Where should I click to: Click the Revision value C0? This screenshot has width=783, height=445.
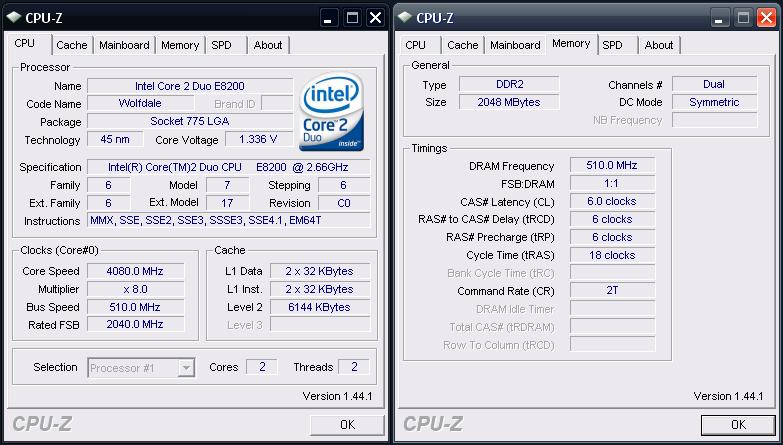point(344,203)
